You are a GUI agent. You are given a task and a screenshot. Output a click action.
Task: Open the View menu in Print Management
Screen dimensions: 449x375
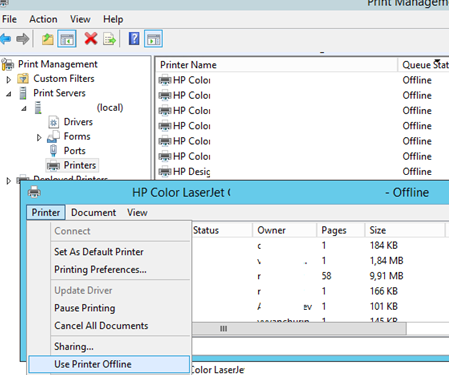pyautogui.click(x=80, y=19)
